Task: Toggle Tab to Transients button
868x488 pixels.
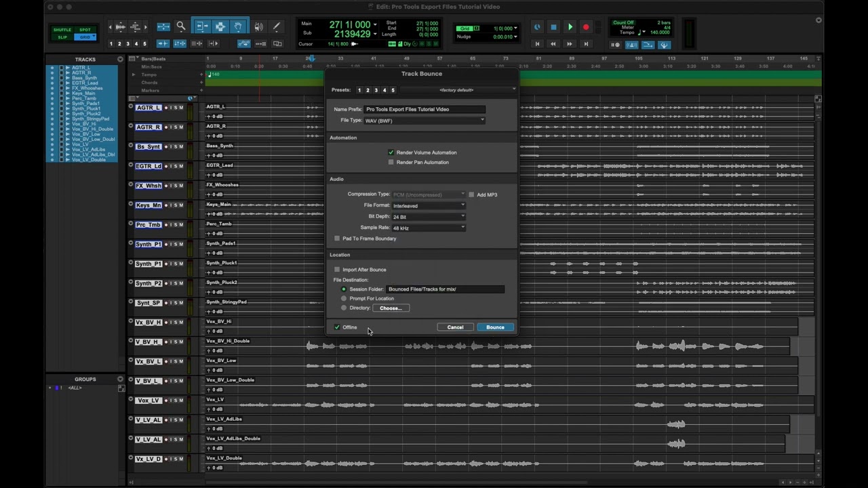Action: click(163, 43)
